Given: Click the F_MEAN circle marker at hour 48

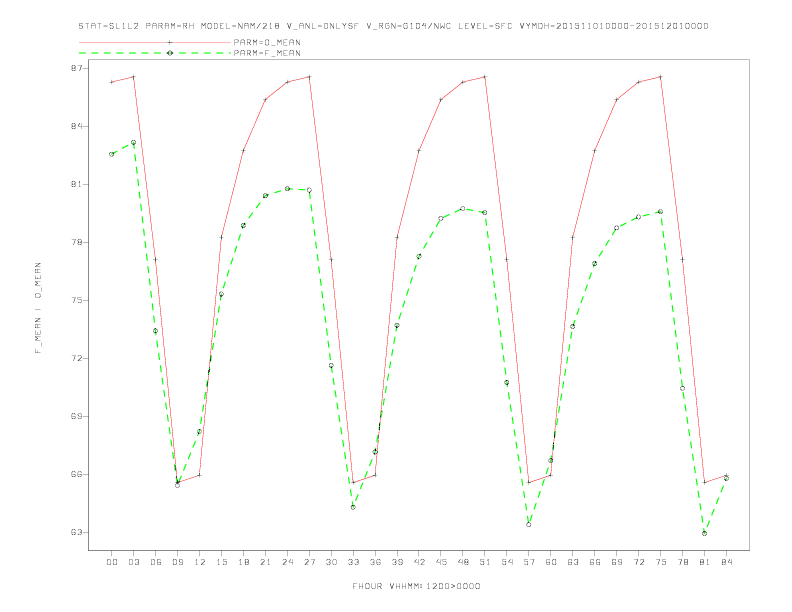Looking at the screenshot, I should click(x=463, y=209).
